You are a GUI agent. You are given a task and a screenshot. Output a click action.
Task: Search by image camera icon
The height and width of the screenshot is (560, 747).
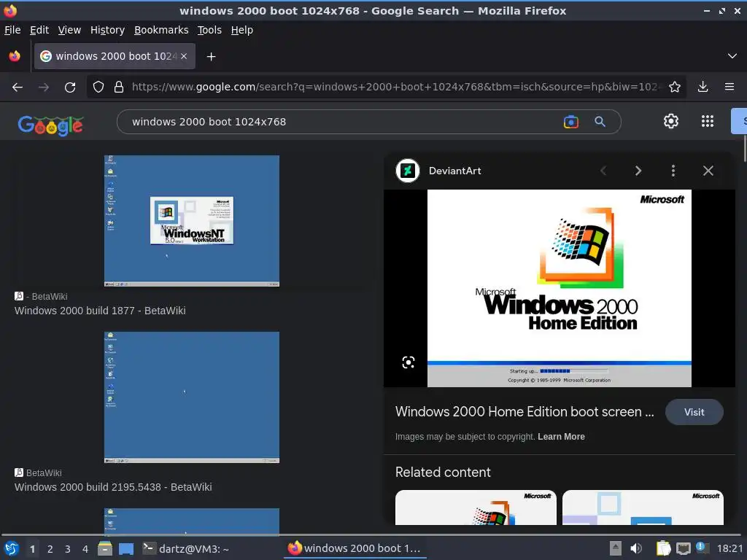coord(570,122)
